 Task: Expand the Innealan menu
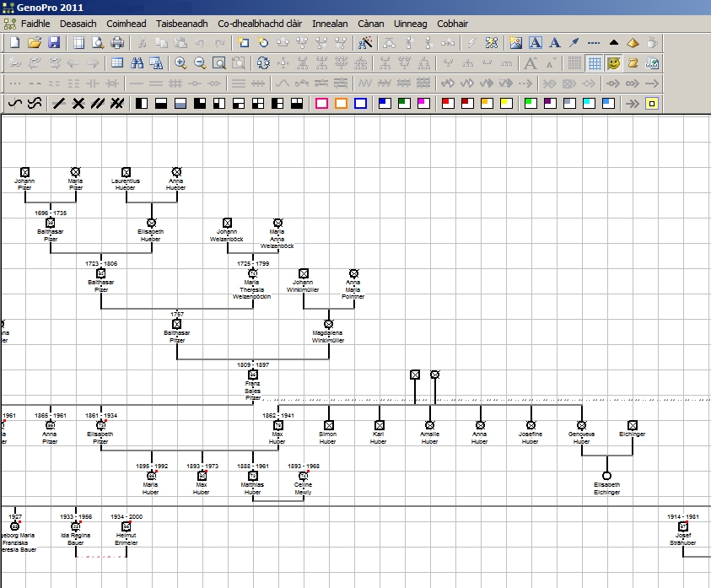point(330,24)
